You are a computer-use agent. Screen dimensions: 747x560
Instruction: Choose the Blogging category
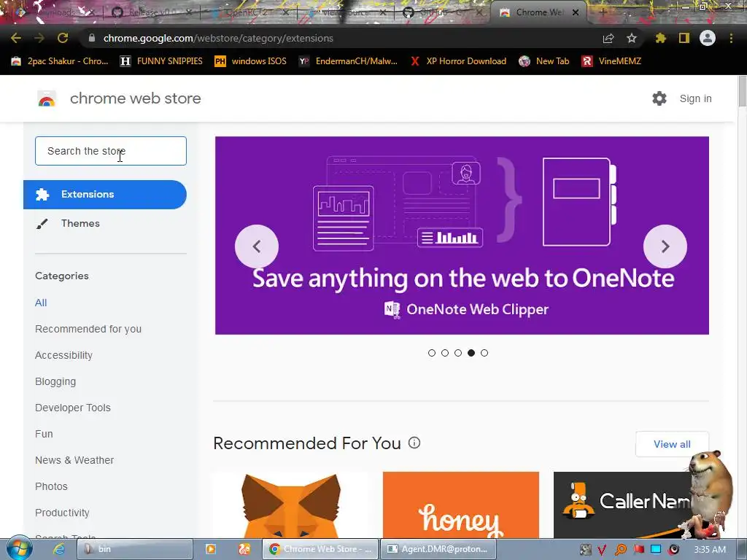pyautogui.click(x=55, y=381)
